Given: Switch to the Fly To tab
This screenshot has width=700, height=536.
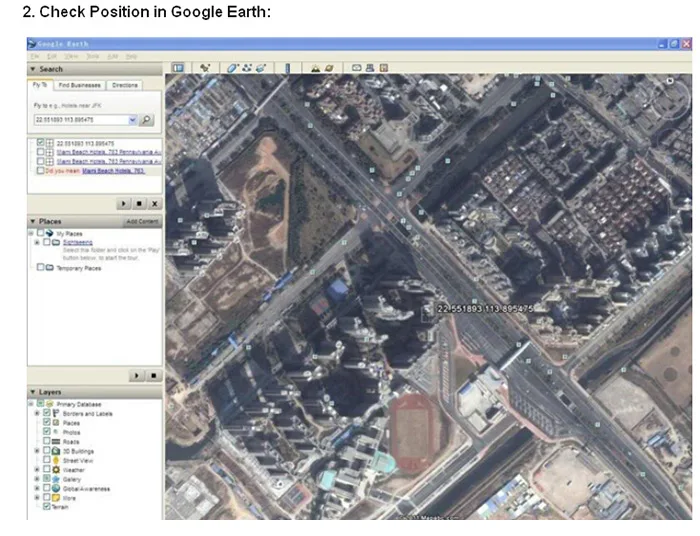Looking at the screenshot, I should click(40, 85).
